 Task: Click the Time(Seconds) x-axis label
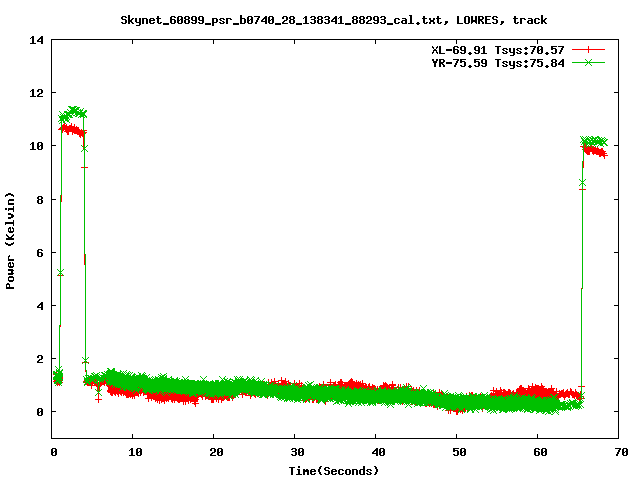pyautogui.click(x=334, y=471)
